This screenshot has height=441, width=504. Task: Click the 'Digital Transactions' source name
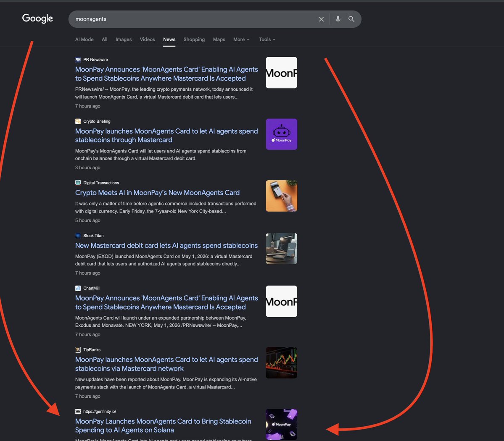click(101, 183)
